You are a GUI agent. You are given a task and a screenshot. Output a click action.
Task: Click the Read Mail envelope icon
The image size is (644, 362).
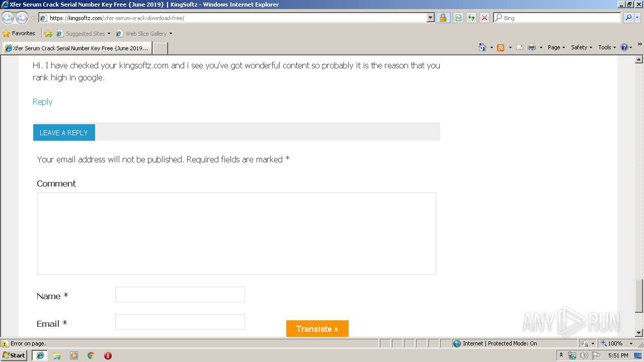point(520,47)
